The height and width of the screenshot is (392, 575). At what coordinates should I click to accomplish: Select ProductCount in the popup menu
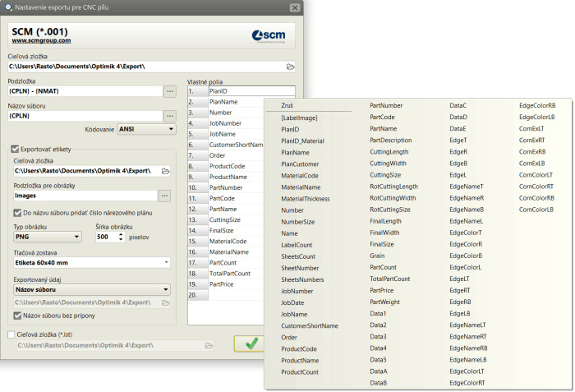(300, 372)
